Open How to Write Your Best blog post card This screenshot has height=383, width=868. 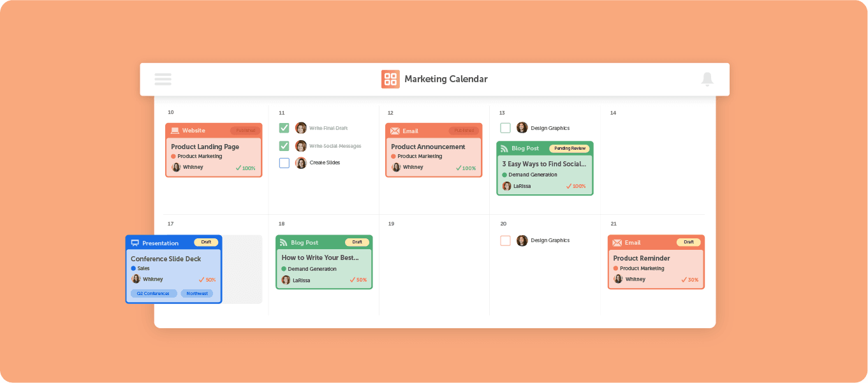click(324, 262)
